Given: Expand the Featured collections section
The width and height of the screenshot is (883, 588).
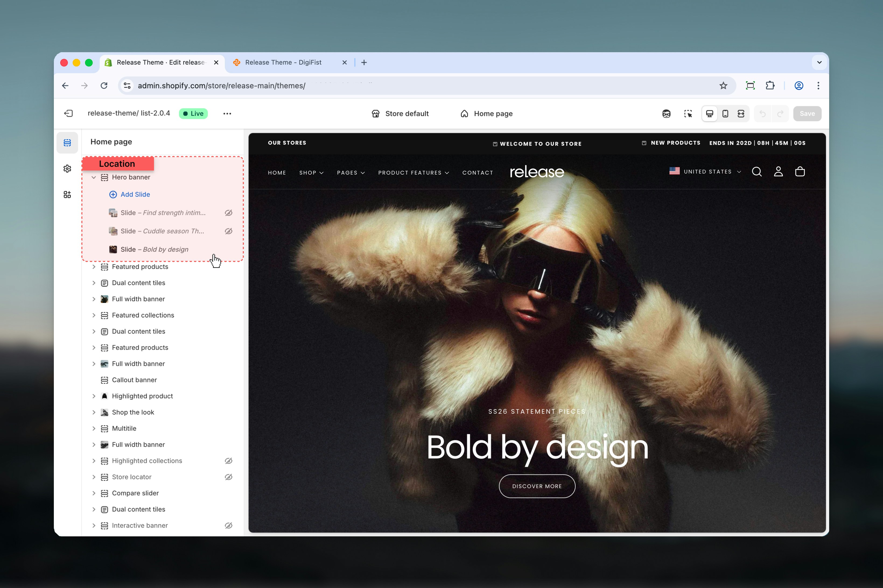Looking at the screenshot, I should pos(94,315).
